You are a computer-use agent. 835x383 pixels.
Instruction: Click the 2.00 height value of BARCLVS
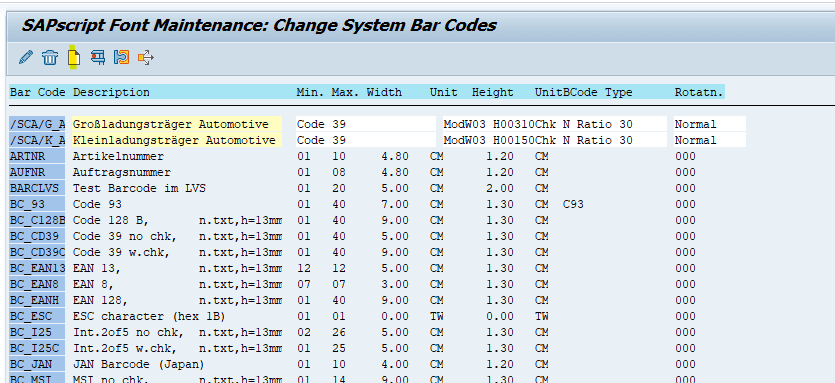pyautogui.click(x=500, y=189)
